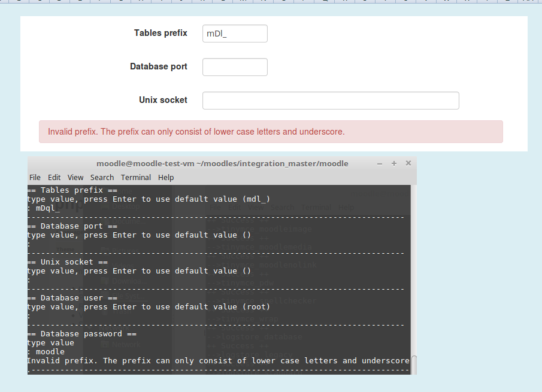Image resolution: width=542 pixels, height=392 pixels.
Task: Click the '== Unix socket ==' terminal line
Action: click(x=68, y=262)
